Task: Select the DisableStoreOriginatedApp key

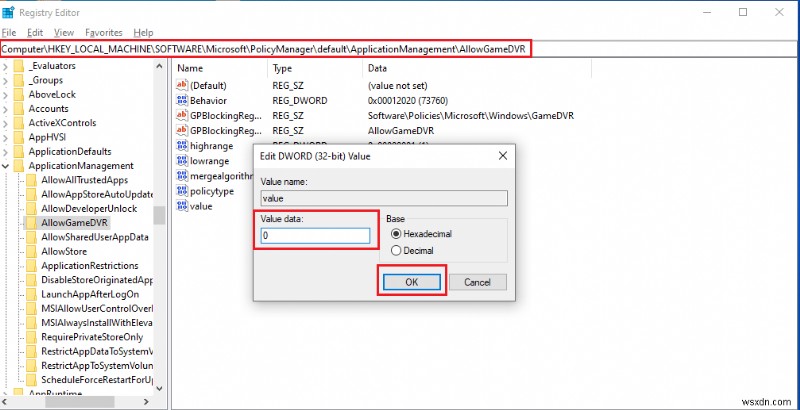Action: coord(97,280)
